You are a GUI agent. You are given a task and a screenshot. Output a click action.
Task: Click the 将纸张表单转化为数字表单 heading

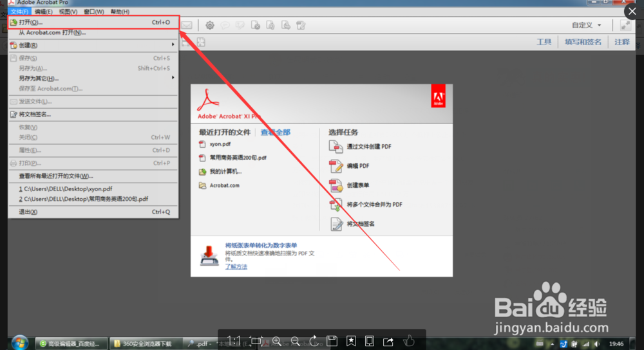point(261,245)
